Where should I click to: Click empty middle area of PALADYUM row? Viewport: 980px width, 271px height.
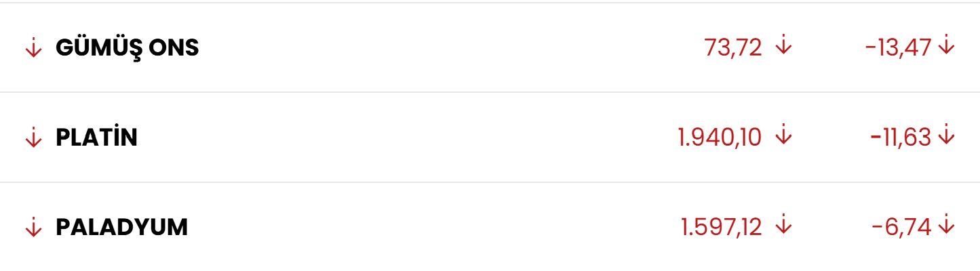[407, 228]
